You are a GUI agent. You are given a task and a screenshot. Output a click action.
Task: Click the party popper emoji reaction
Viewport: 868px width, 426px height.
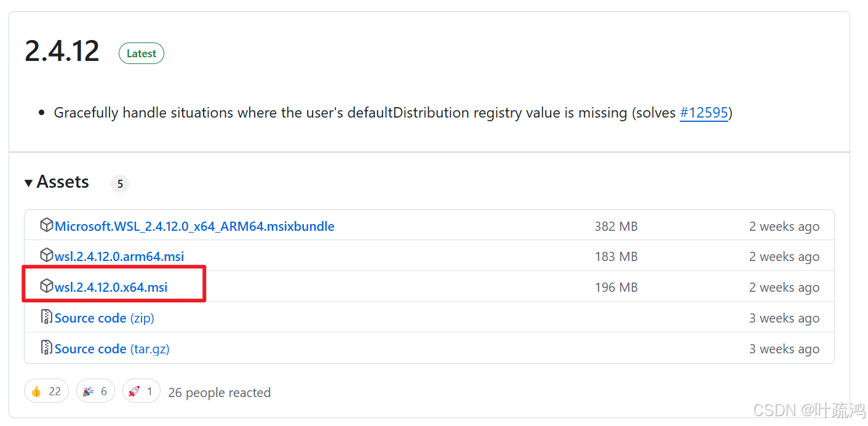pyautogui.click(x=95, y=391)
